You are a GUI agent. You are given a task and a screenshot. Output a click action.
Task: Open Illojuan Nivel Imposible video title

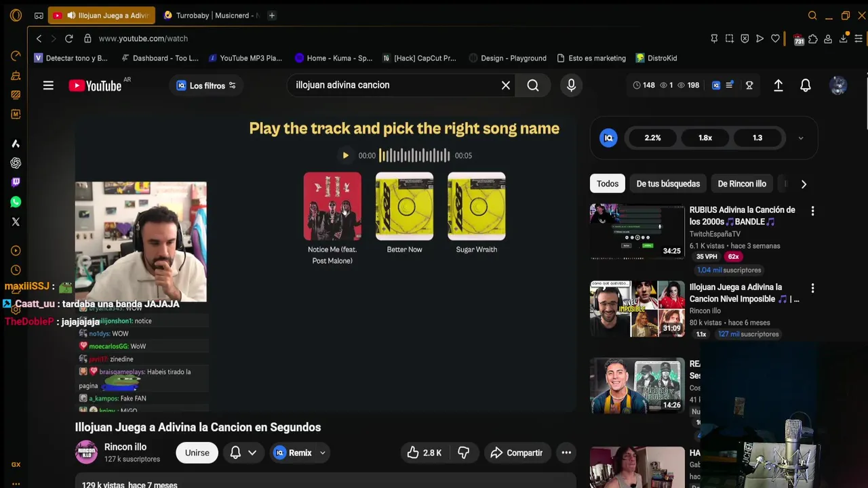click(x=744, y=293)
